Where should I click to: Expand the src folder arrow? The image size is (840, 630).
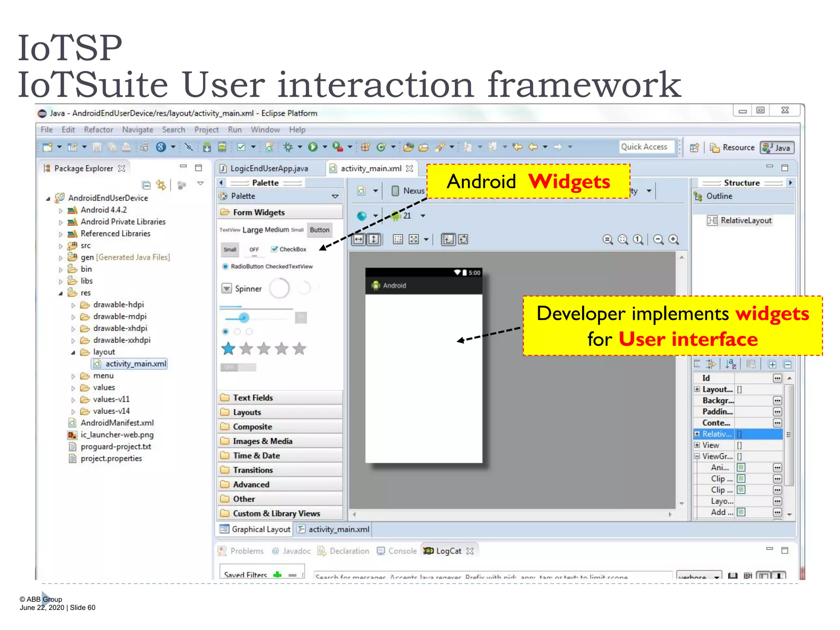pyautogui.click(x=61, y=247)
